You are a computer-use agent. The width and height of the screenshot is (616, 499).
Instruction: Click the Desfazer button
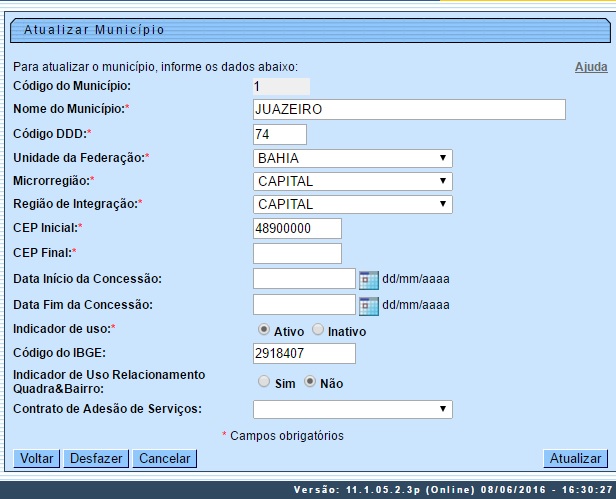click(x=96, y=459)
